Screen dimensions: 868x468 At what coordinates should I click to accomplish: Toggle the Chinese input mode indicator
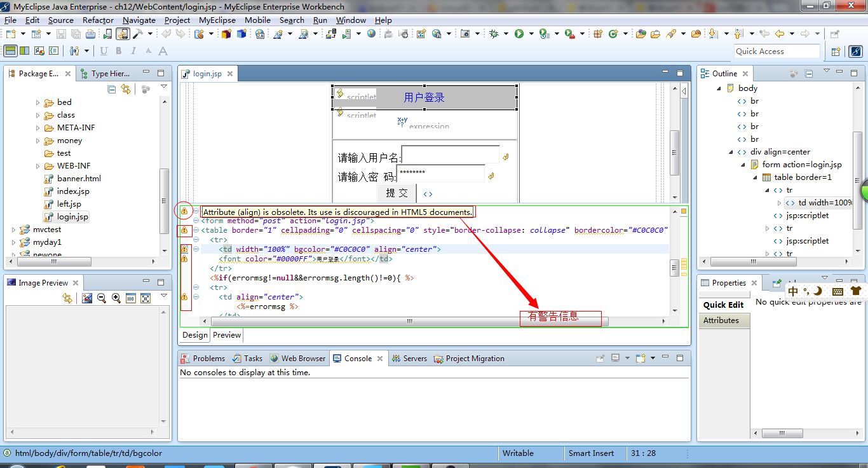(x=793, y=291)
